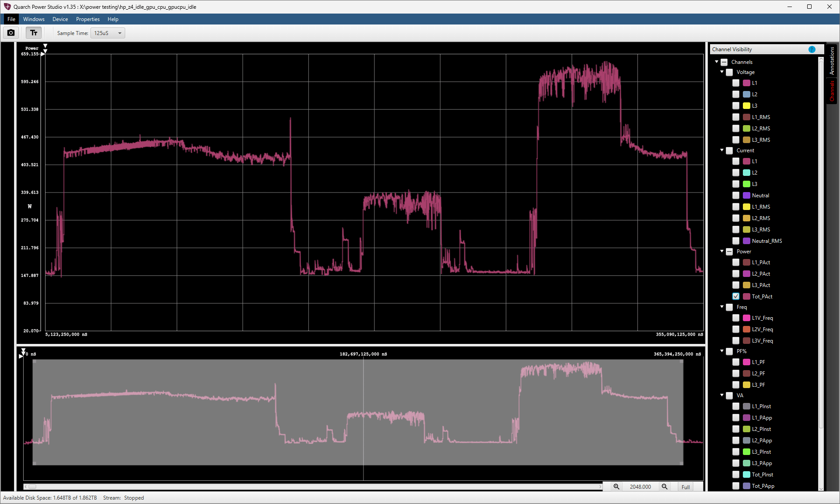
Task: Switch to the Annotations side tab
Action: point(832,61)
